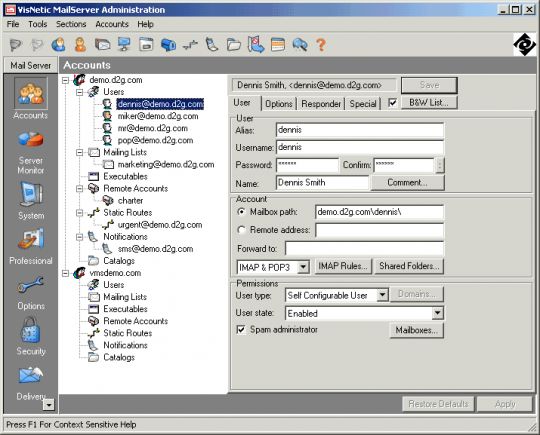The height and width of the screenshot is (435, 540).
Task: Open the IMAP & POP3 dropdown
Action: point(303,267)
